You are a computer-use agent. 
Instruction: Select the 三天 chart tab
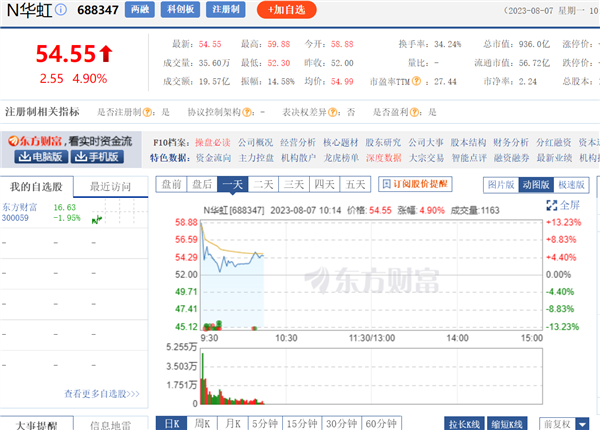(294, 184)
